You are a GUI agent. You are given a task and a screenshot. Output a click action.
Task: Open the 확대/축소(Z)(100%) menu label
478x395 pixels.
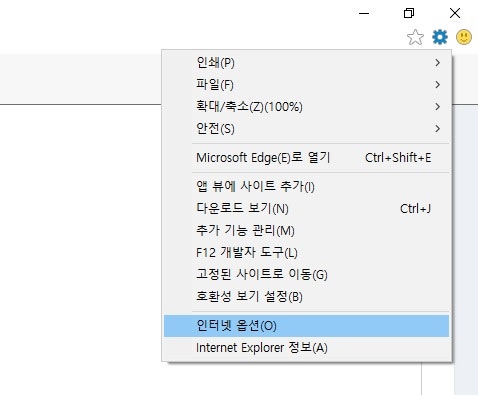pyautogui.click(x=249, y=106)
